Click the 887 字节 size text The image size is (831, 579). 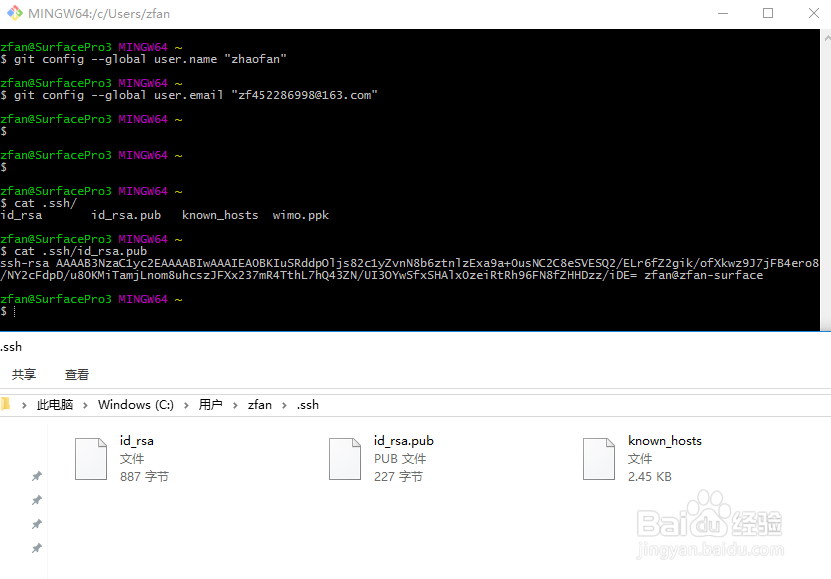click(x=144, y=477)
